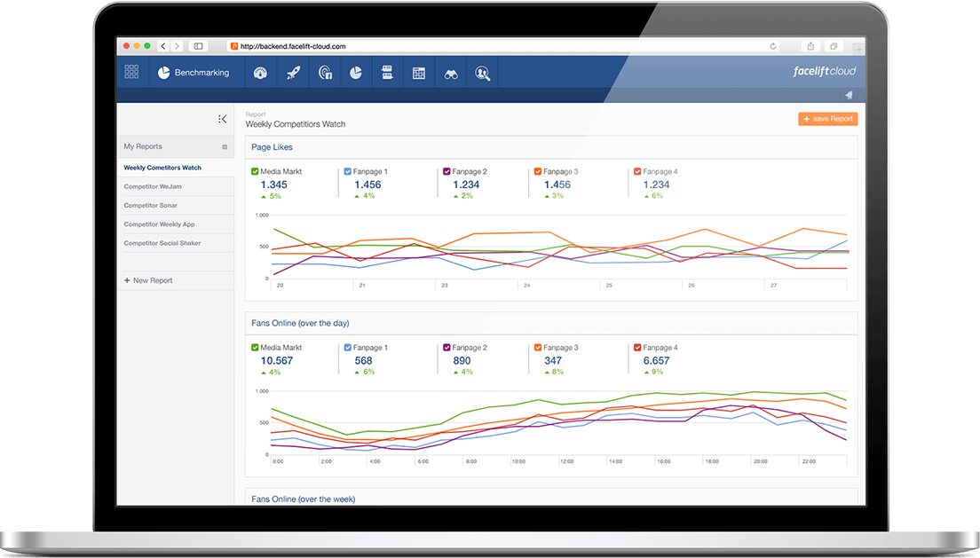Open the Facebook fingerprint icon module
980x558 pixels.
coord(325,73)
